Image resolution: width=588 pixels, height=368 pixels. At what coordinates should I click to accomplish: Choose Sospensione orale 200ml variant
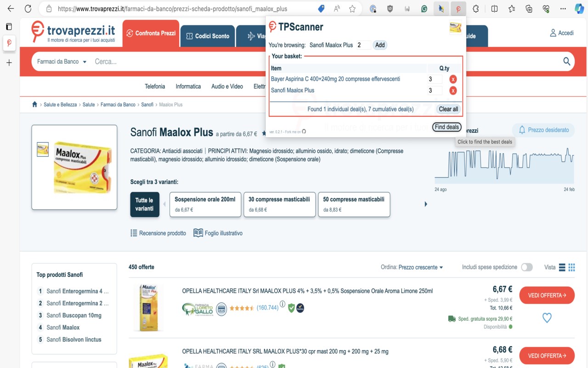tap(205, 204)
